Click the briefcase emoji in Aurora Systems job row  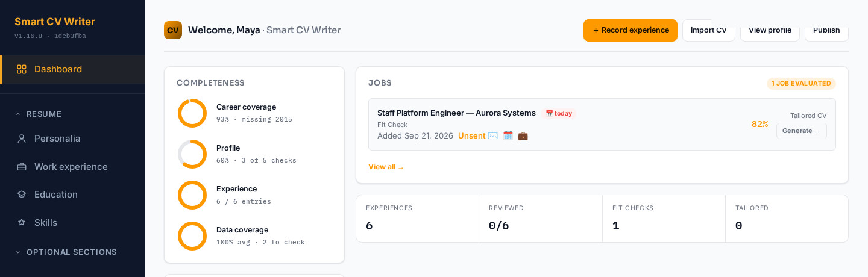[523, 135]
